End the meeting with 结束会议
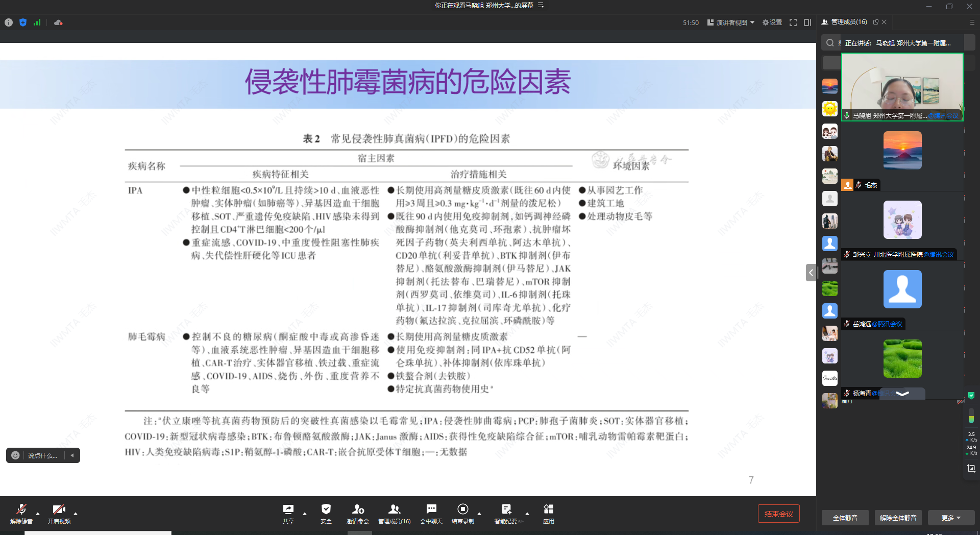Viewport: 980px width, 535px height. point(778,513)
